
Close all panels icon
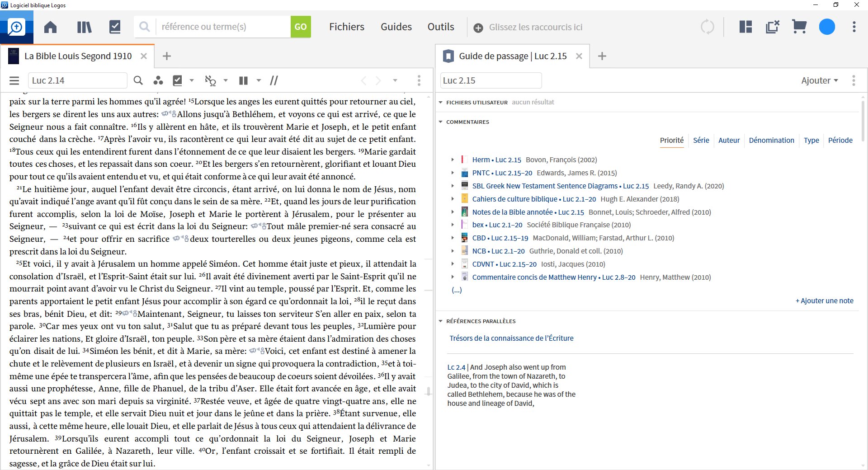(x=773, y=27)
